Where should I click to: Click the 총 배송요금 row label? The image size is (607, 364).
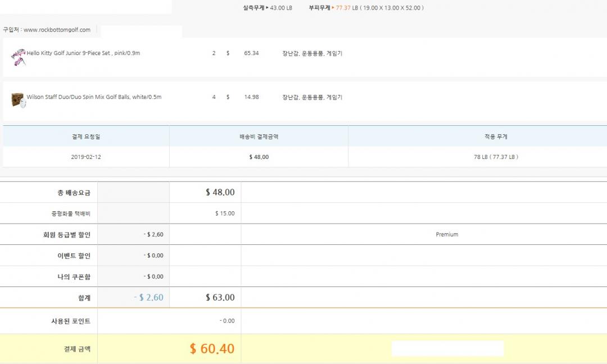point(74,193)
